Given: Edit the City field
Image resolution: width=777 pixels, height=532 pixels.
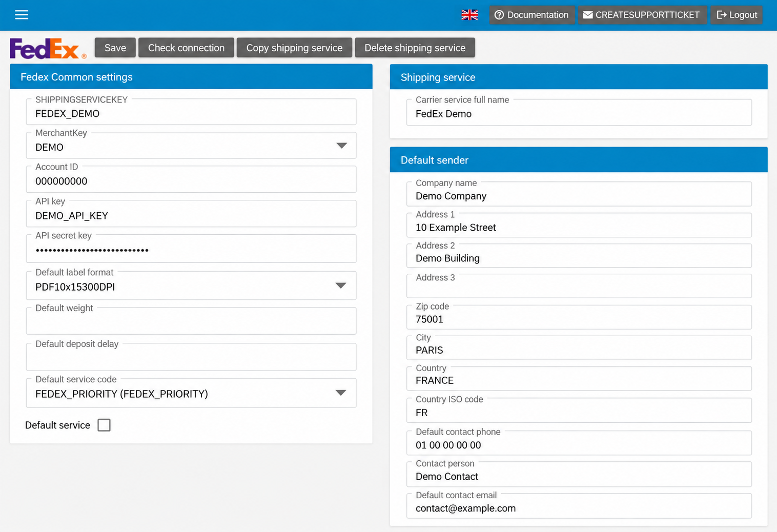Looking at the screenshot, I should coord(579,348).
